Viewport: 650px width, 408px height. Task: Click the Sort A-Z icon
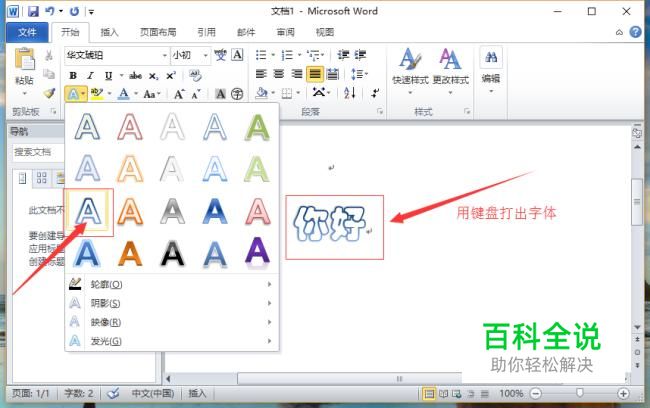point(350,93)
